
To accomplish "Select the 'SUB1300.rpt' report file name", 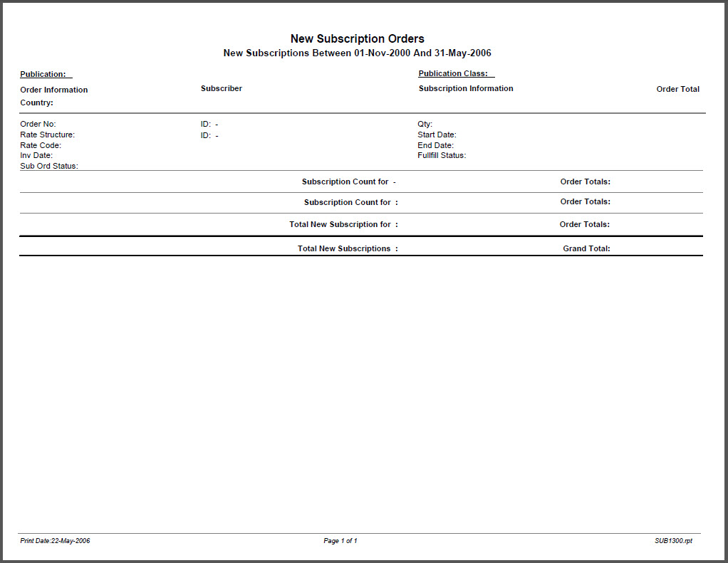I will (674, 541).
